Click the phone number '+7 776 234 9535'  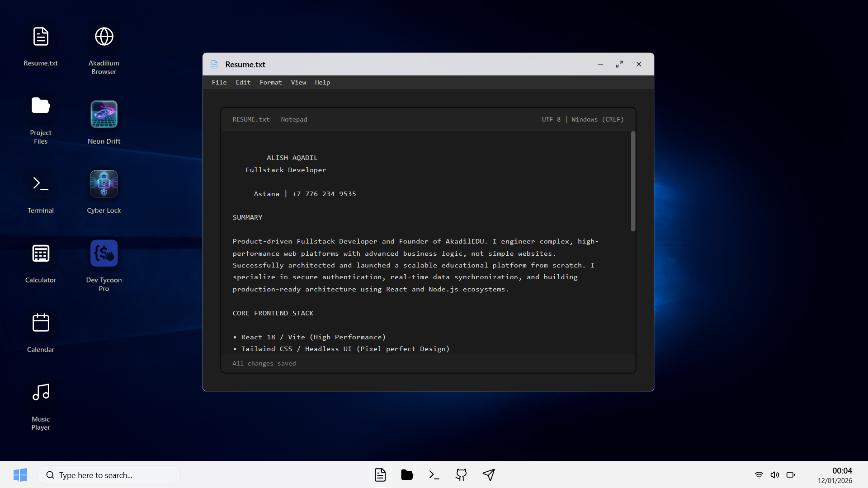[324, 194]
